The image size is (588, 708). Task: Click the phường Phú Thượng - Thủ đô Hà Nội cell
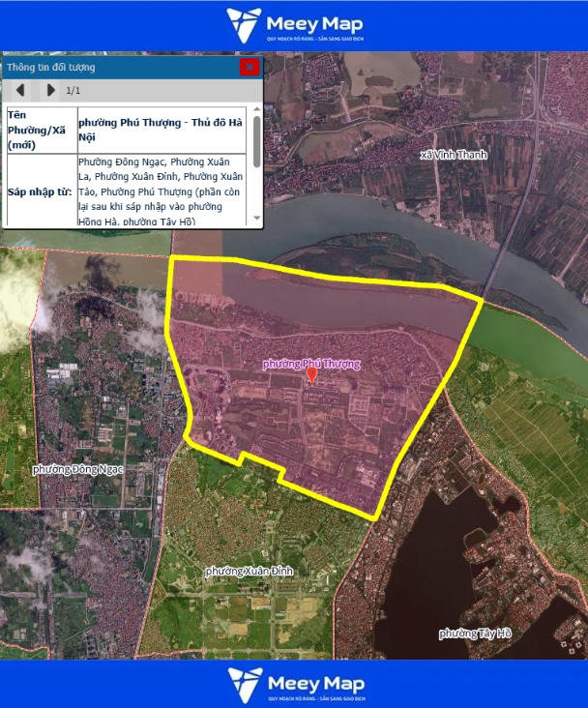[162, 130]
